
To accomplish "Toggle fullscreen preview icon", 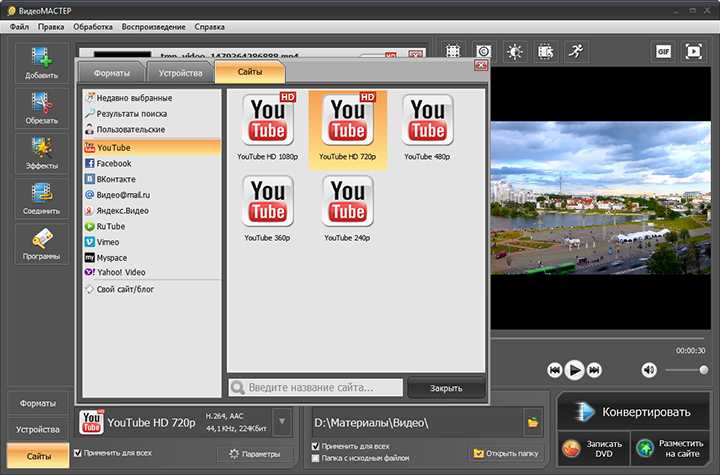I will click(693, 51).
